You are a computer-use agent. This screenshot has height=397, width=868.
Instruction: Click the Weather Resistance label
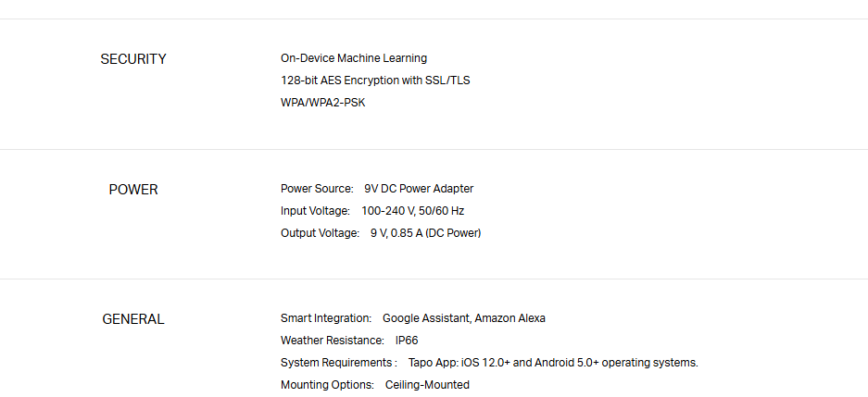(x=333, y=341)
